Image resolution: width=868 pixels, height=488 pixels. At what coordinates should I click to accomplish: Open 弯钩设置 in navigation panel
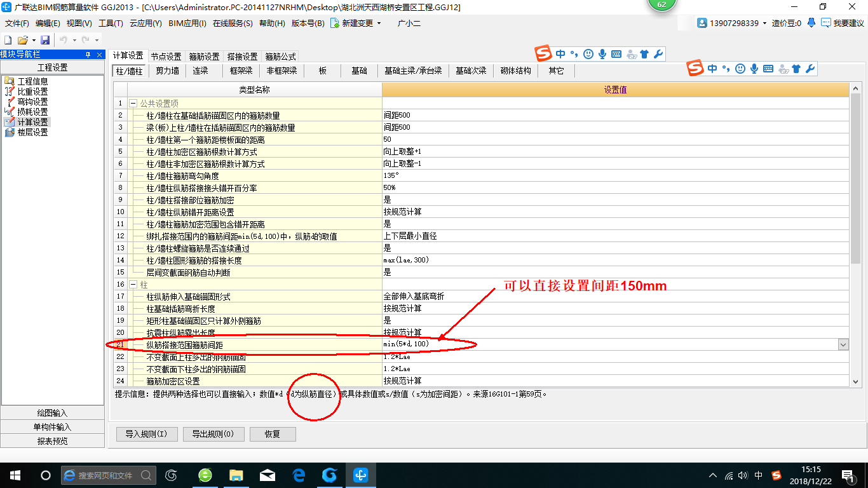[x=32, y=102]
